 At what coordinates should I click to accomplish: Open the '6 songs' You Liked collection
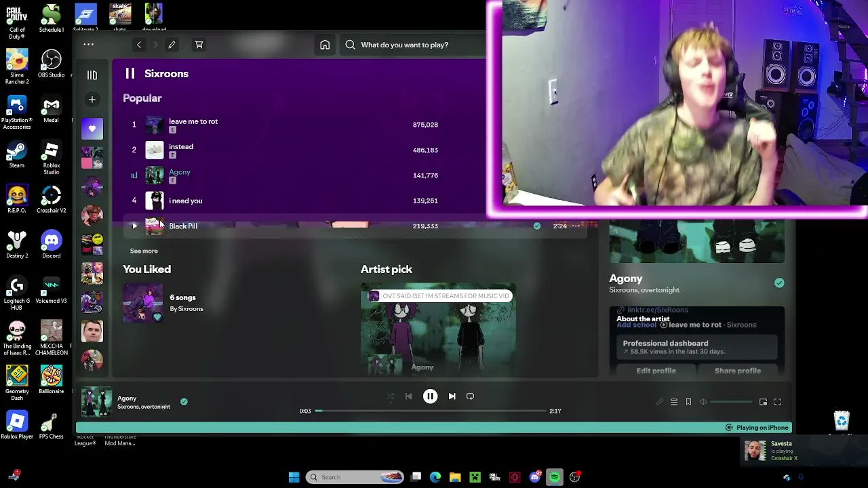pyautogui.click(x=182, y=298)
